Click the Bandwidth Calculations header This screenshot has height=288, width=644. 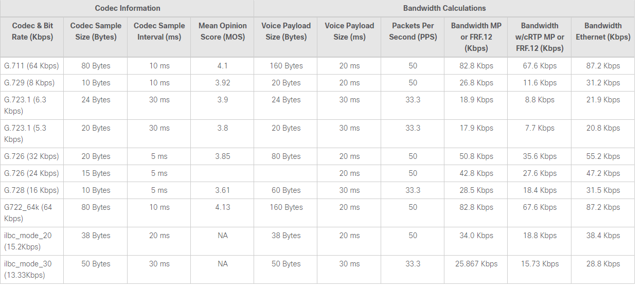[444, 8]
